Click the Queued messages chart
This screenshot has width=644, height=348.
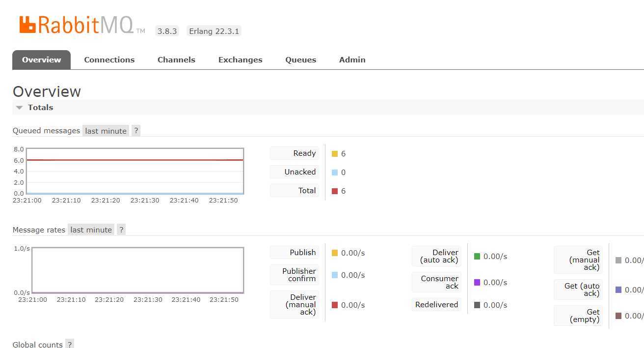[x=135, y=171]
